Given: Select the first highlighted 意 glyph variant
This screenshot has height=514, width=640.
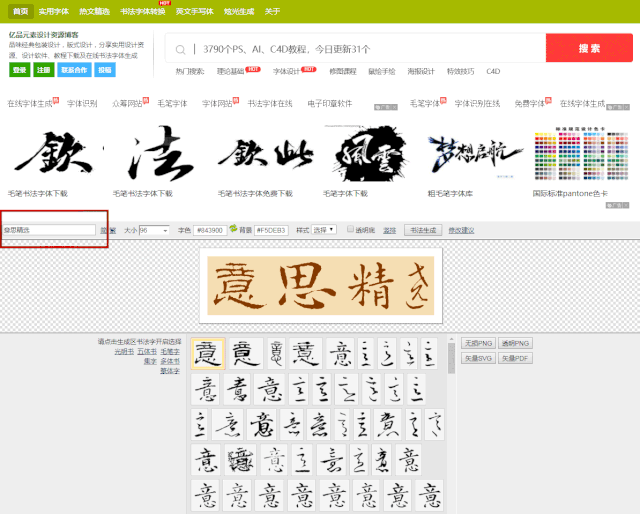Looking at the screenshot, I should pyautogui.click(x=207, y=354).
